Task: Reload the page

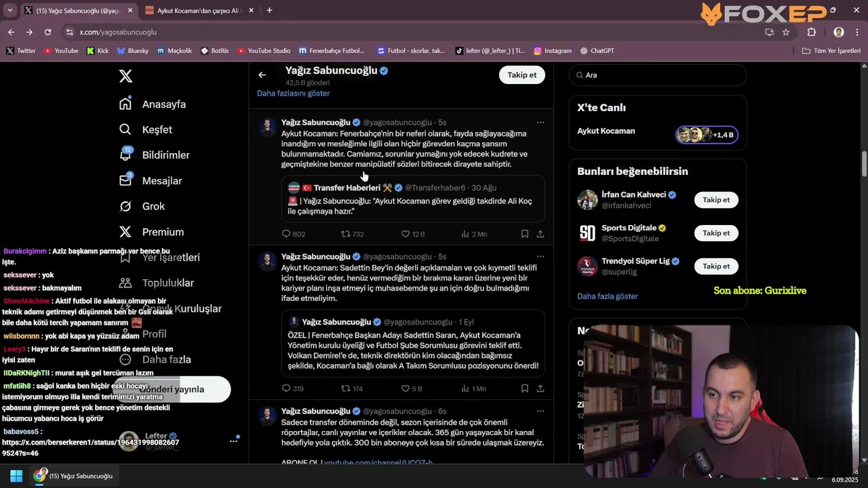Action: [47, 32]
